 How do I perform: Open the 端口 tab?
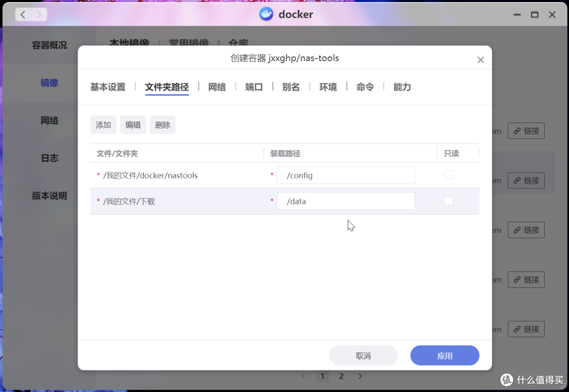[x=254, y=87]
